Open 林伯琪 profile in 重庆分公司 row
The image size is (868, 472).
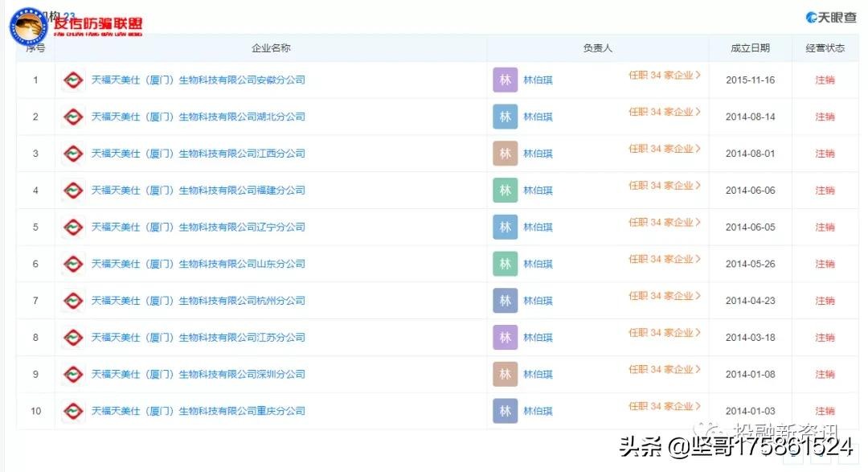tap(538, 412)
